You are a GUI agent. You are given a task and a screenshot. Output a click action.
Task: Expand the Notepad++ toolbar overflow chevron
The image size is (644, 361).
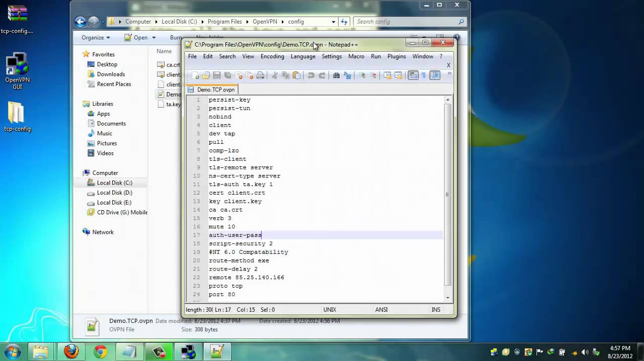click(449, 73)
